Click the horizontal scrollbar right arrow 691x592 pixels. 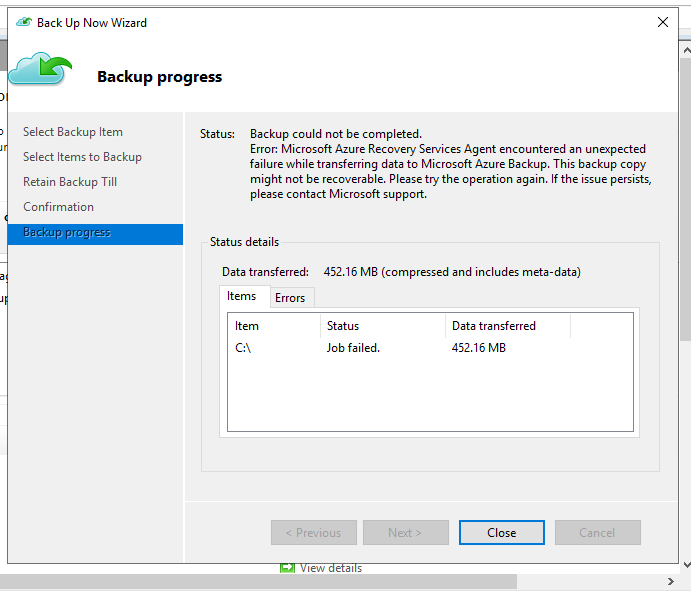pyautogui.click(x=670, y=581)
